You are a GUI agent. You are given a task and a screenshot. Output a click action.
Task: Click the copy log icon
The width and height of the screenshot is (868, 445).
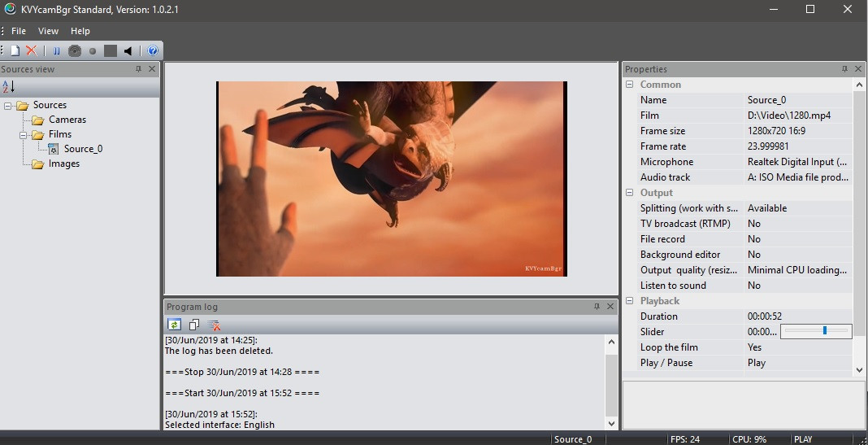click(x=193, y=325)
